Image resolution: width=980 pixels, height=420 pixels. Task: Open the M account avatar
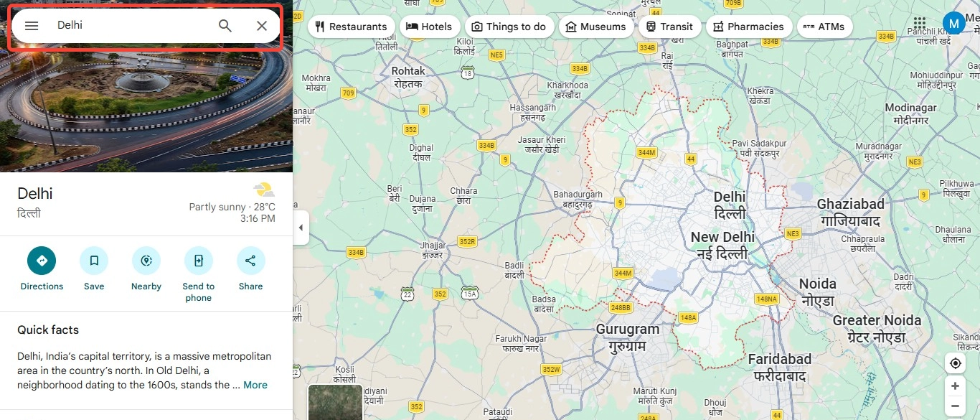[x=953, y=24]
